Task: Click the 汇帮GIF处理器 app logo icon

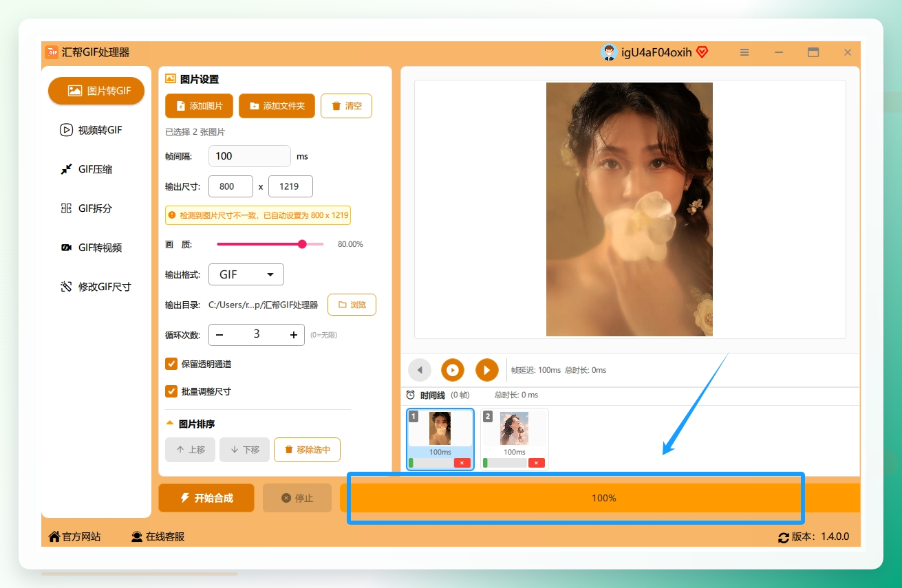Action: point(52,52)
